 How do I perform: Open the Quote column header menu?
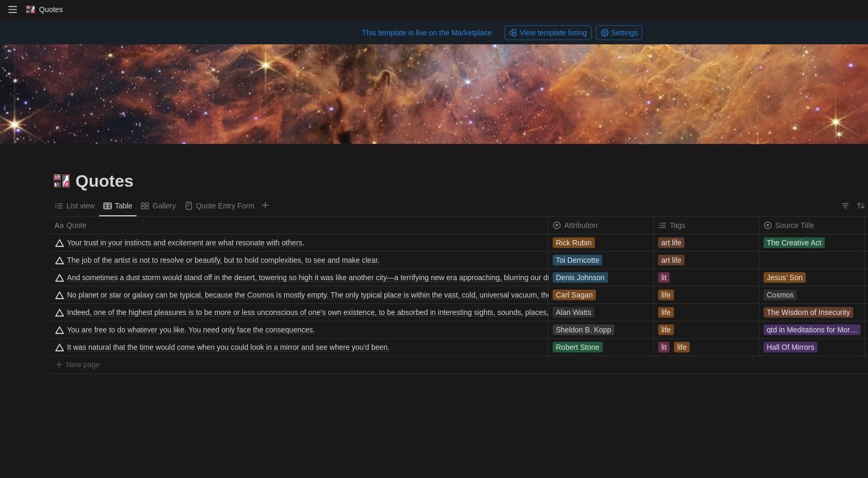(x=299, y=225)
